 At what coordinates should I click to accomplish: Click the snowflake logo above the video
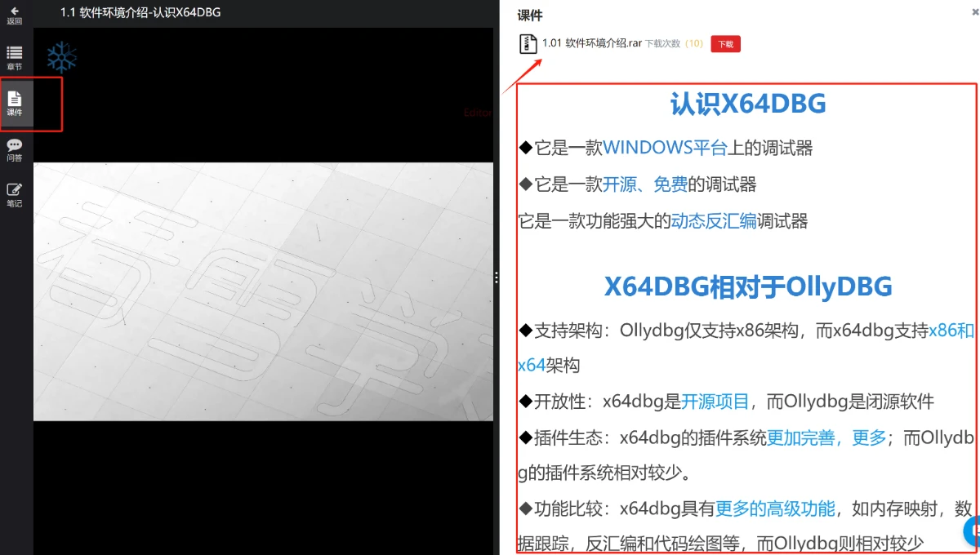pyautogui.click(x=61, y=57)
